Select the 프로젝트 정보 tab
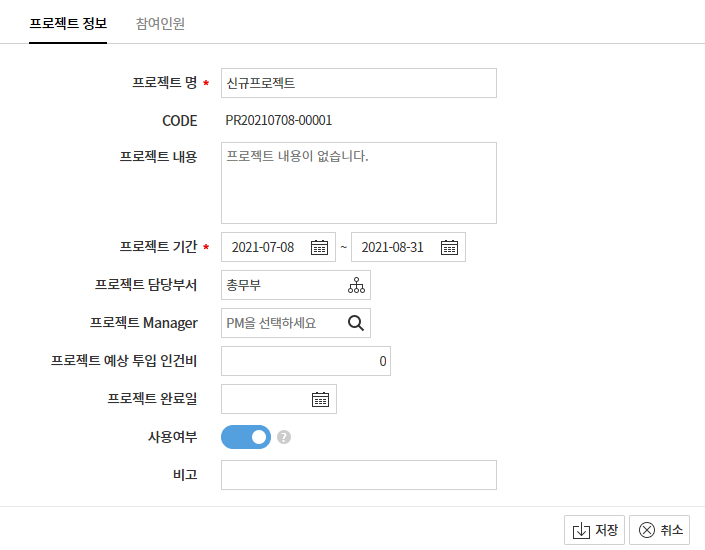The width and height of the screenshot is (705, 550). point(68,22)
